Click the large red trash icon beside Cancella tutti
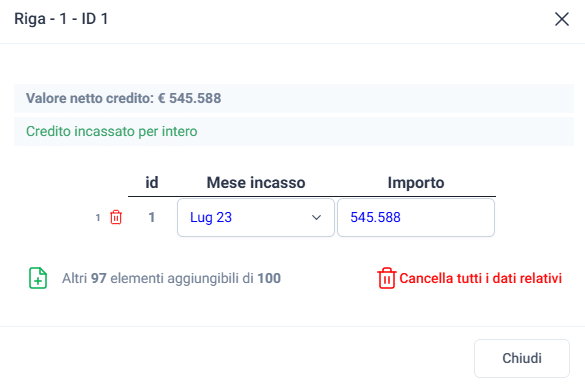This screenshot has height=384, width=585. [x=386, y=278]
